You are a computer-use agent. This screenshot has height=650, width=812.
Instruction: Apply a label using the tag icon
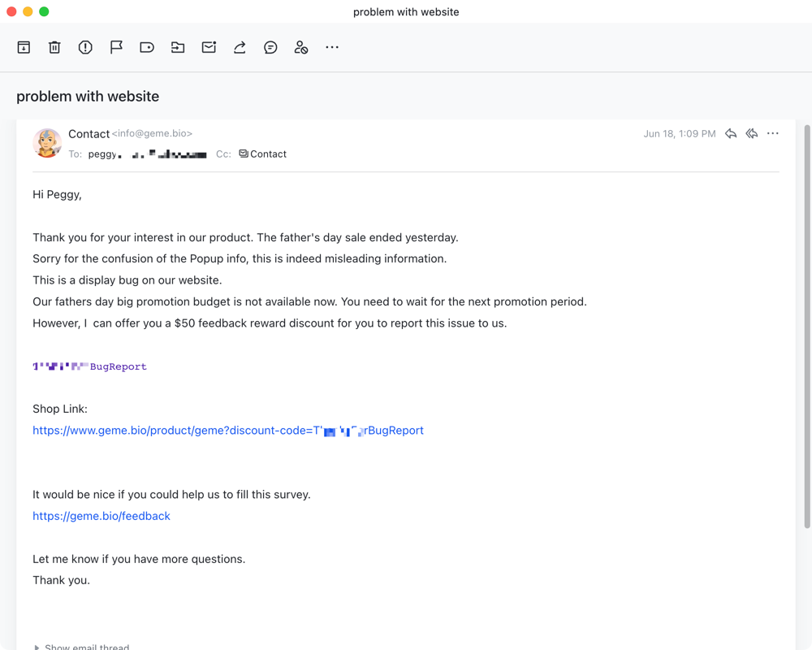tap(147, 47)
